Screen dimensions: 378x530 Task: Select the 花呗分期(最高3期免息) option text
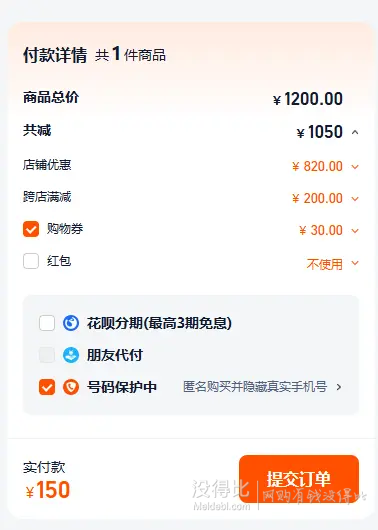159,323
